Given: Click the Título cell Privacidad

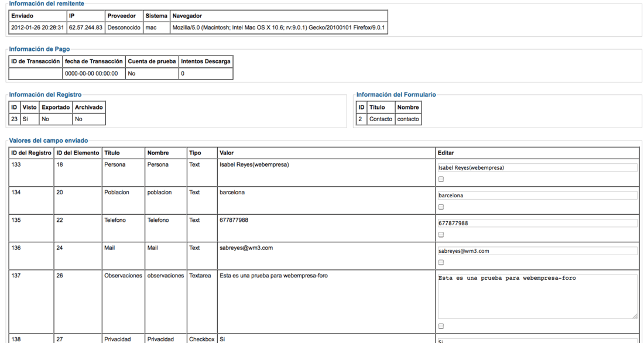Looking at the screenshot, I should pos(118,339).
